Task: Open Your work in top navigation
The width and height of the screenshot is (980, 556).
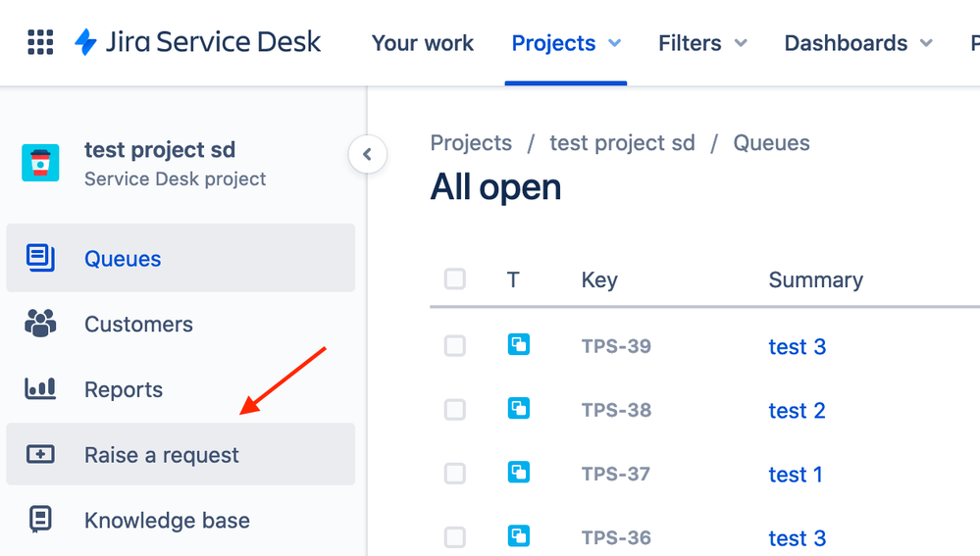Action: pyautogui.click(x=423, y=43)
